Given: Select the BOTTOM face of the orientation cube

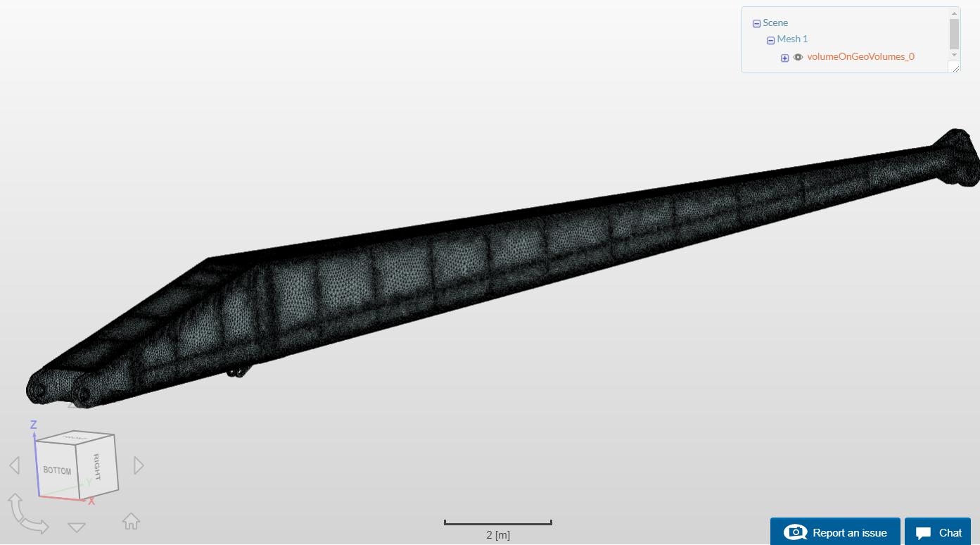Looking at the screenshot, I should (57, 470).
